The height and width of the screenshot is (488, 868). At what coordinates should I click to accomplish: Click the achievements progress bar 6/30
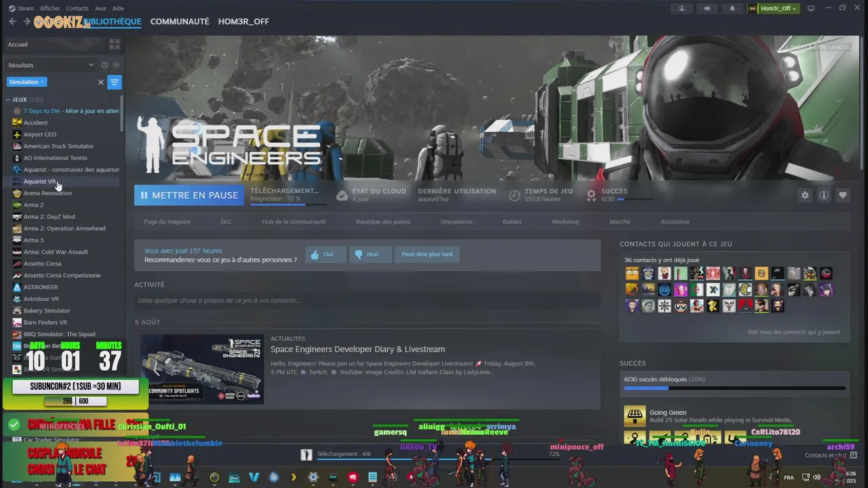[x=734, y=388]
